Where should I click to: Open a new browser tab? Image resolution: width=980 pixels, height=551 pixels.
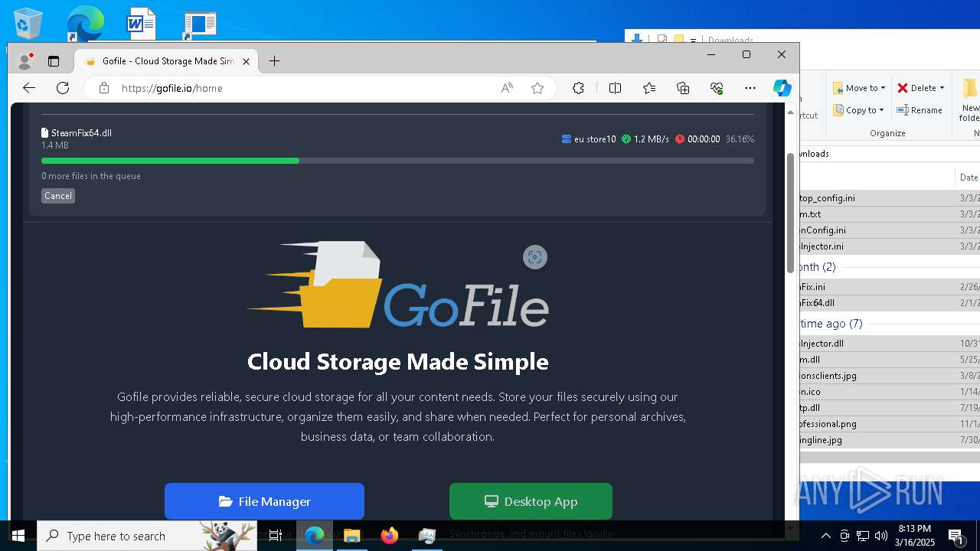coord(274,61)
